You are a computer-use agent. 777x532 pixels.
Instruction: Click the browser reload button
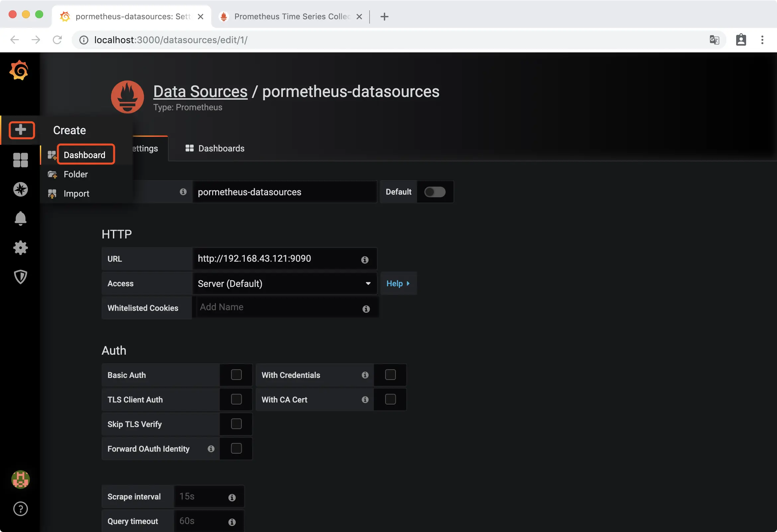(x=57, y=40)
